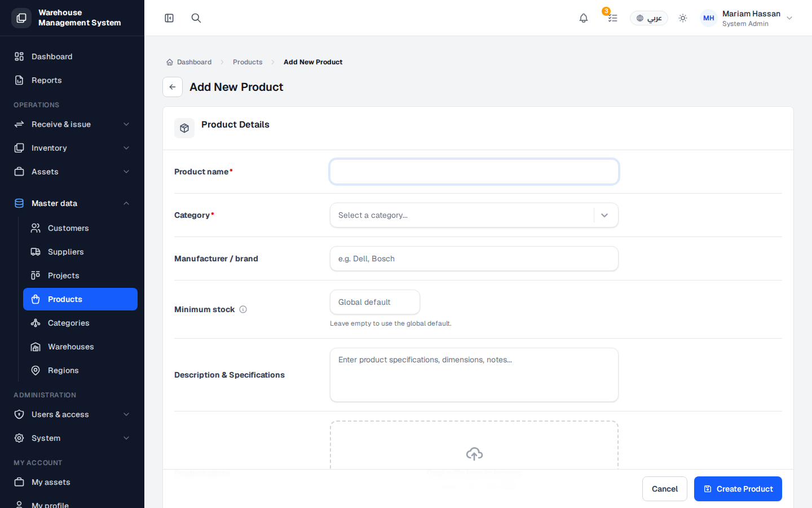Open Warehouses under Master data
Image resolution: width=812 pixels, height=508 pixels.
(x=80, y=347)
